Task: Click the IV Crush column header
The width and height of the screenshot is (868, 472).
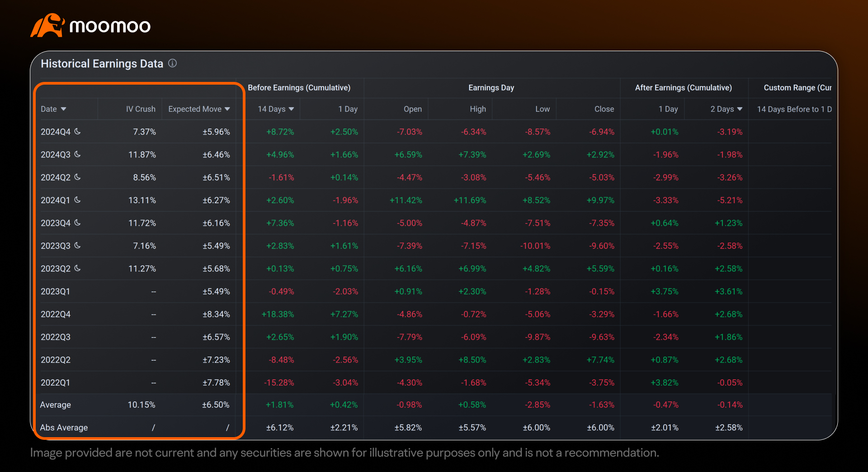Action: click(x=140, y=109)
